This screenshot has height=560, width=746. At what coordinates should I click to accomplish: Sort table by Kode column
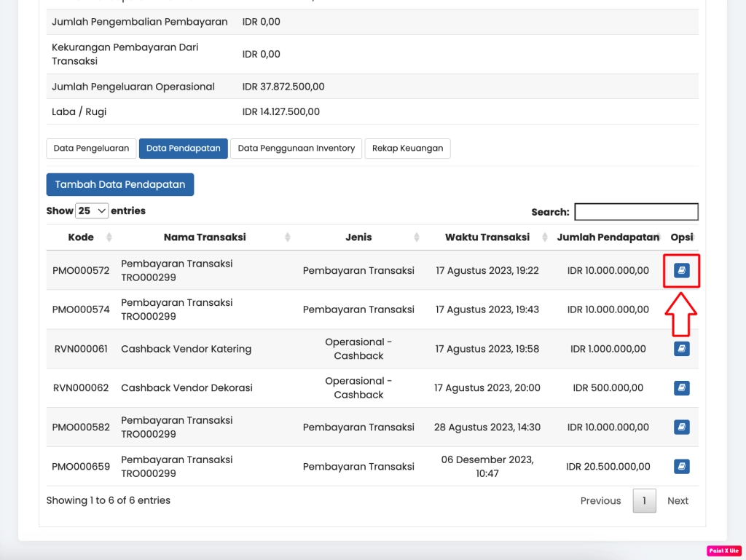pos(81,237)
